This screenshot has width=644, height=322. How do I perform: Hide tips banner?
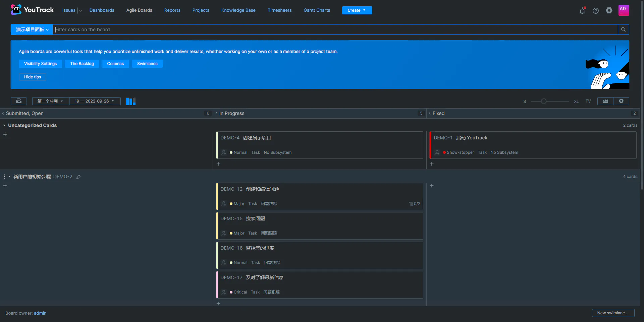(33, 77)
